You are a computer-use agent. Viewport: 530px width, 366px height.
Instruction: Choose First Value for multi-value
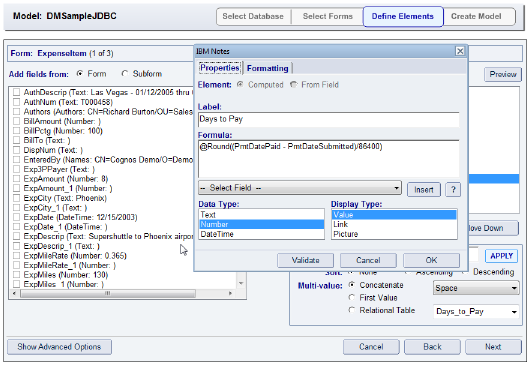click(352, 297)
